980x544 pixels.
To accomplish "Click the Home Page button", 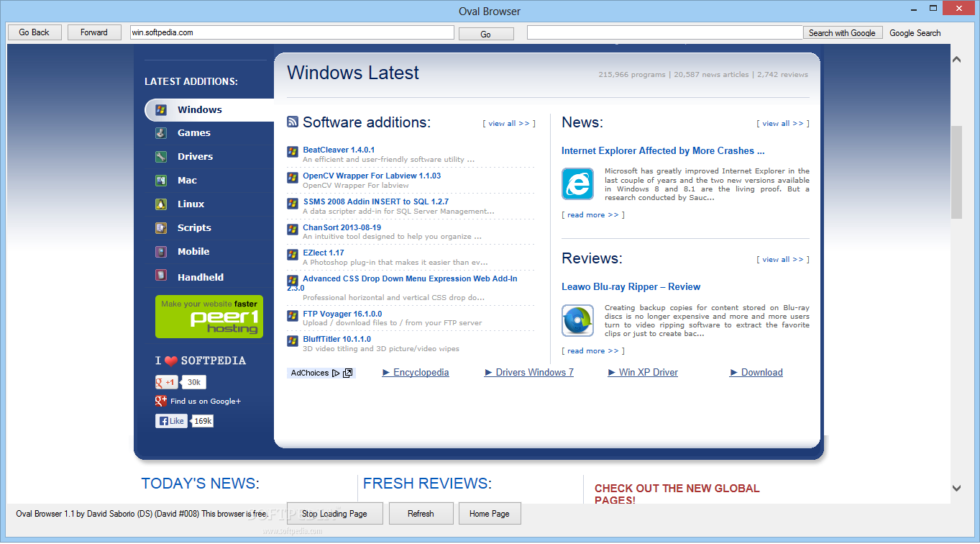I will point(490,514).
